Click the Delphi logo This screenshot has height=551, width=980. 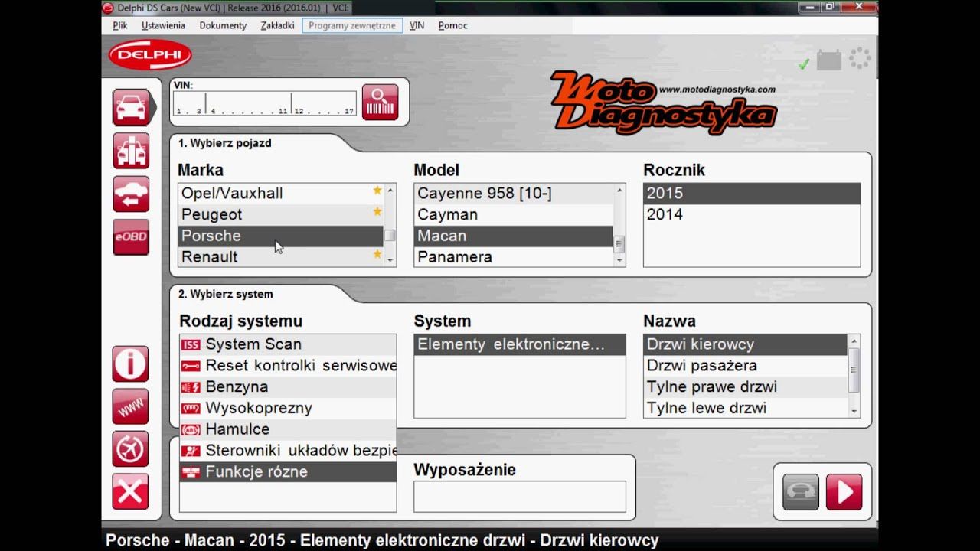(150, 54)
